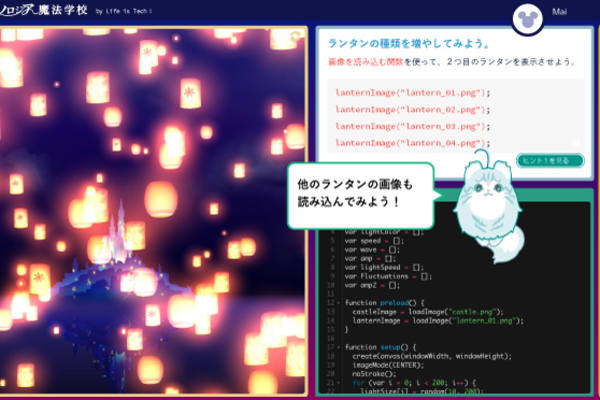This screenshot has width=600, height=400.
Task: Click the lantern scene preview canvas
Action: (153, 211)
